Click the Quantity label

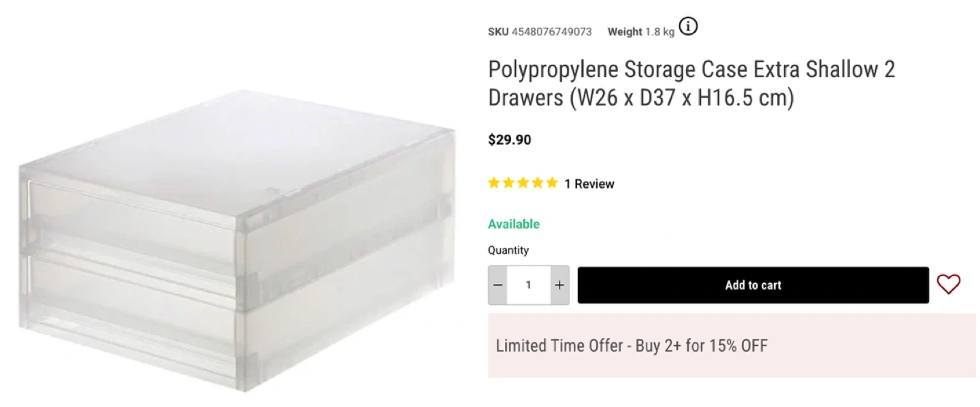508,250
